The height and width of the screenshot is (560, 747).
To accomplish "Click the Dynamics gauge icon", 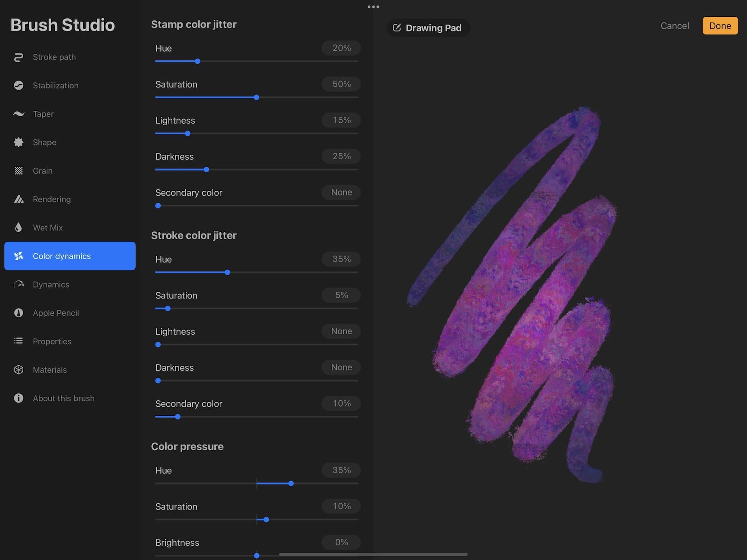I will point(19,284).
